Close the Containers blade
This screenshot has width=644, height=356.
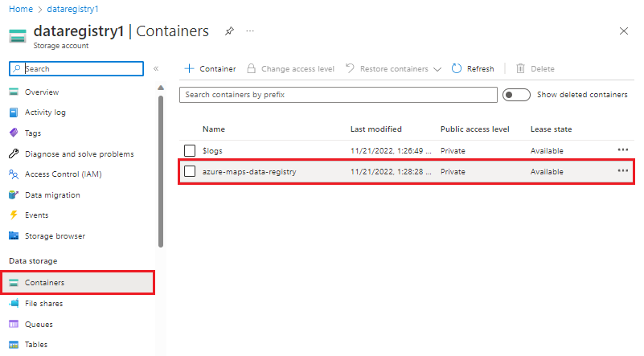(623, 31)
